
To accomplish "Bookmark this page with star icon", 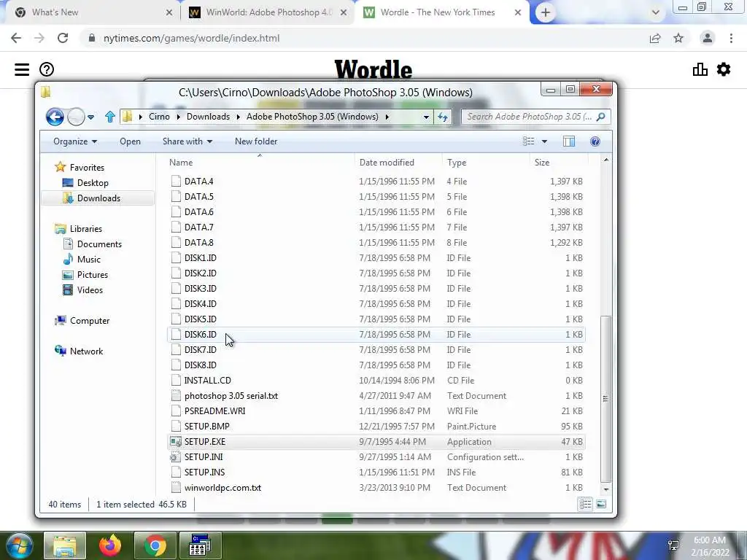I will click(678, 38).
